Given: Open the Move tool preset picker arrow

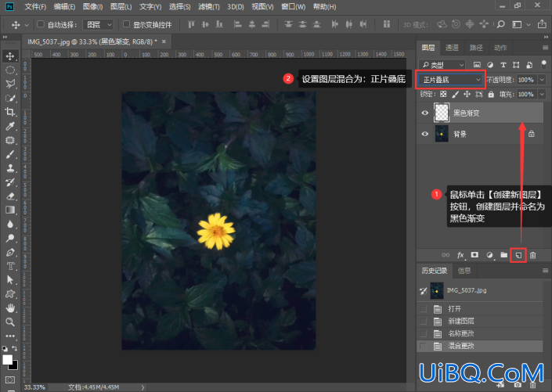Looking at the screenshot, I should tap(27, 25).
